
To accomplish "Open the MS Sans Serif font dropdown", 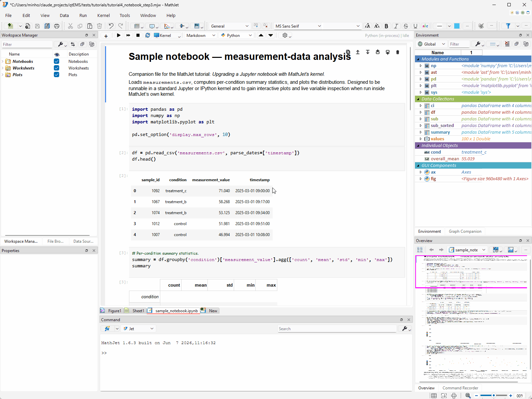I will pyautogui.click(x=298, y=26).
